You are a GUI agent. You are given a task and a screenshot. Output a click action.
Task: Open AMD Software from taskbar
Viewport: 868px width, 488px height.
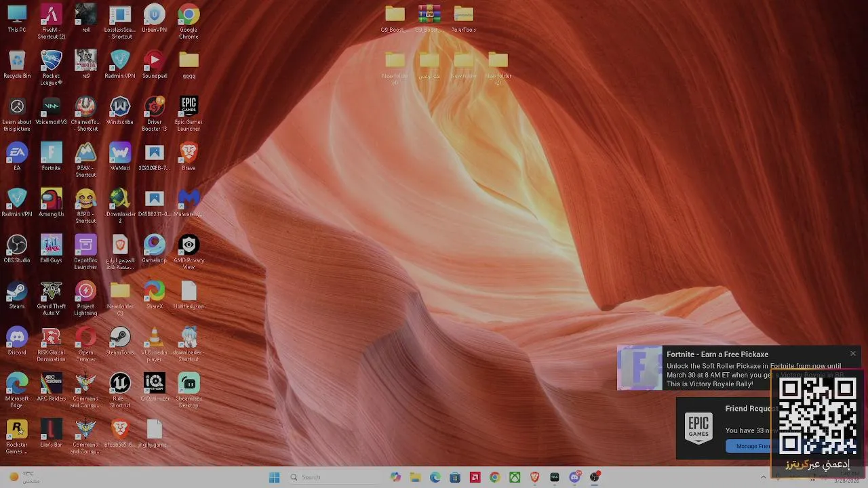tap(475, 477)
